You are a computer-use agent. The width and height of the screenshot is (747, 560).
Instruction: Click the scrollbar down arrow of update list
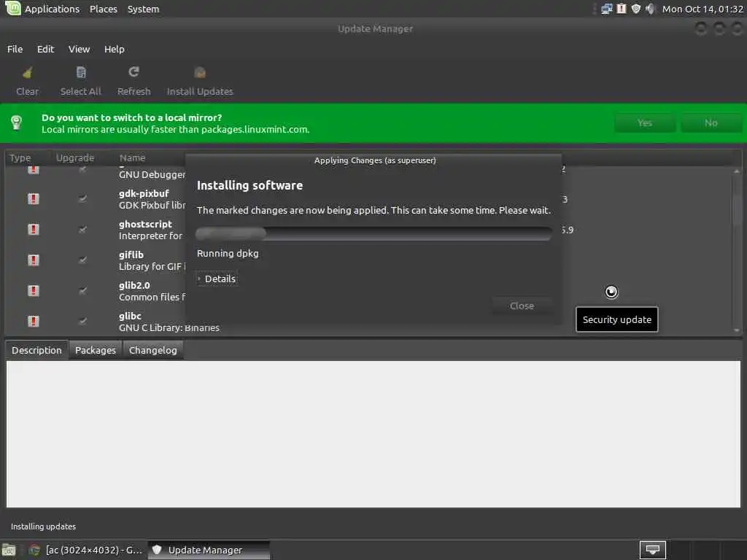(737, 330)
